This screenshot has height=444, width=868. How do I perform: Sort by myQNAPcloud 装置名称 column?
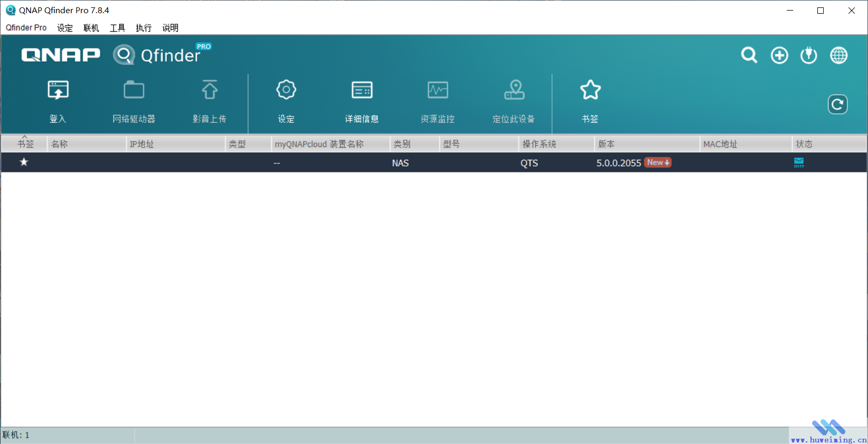tap(331, 144)
